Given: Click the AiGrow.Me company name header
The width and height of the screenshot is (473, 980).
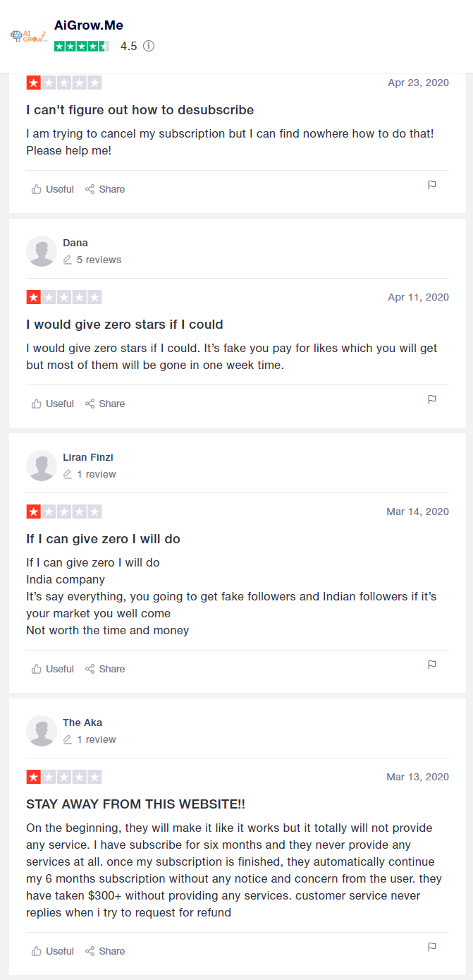Looking at the screenshot, I should click(89, 25).
